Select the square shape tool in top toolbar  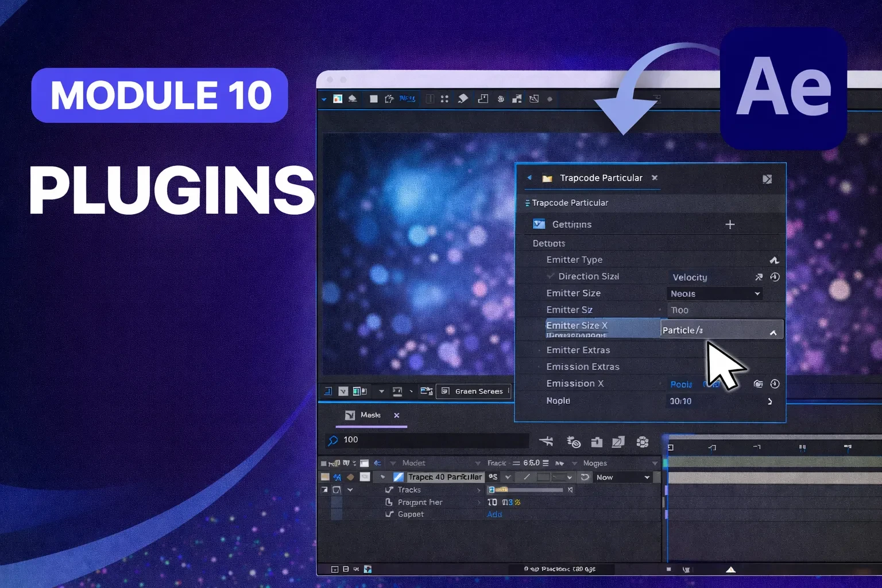coord(374,99)
